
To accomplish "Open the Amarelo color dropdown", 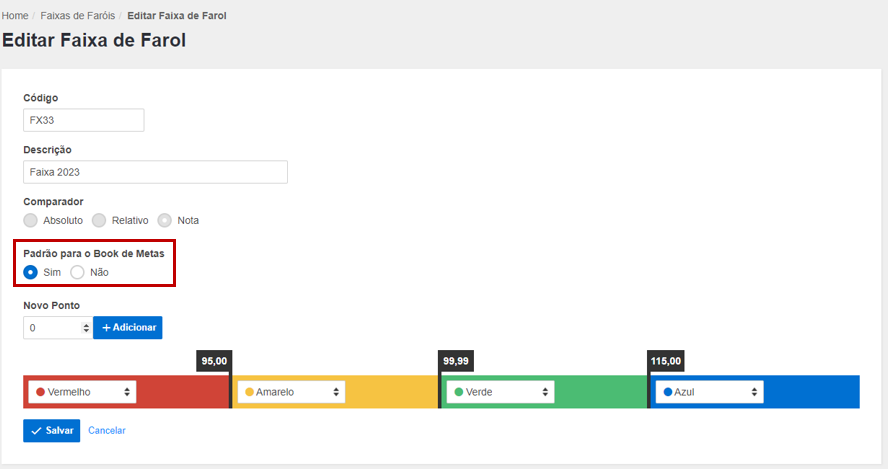I will click(x=292, y=392).
